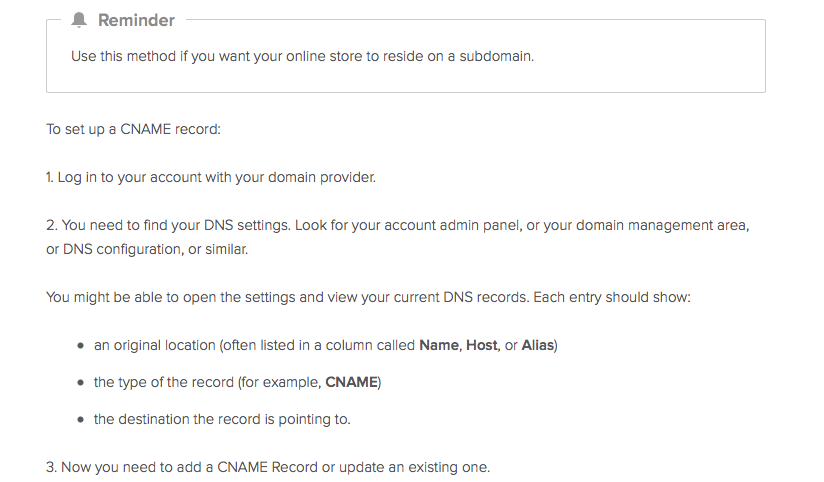The image size is (824, 482).
Task: Select step 1 about logging in
Action: [210, 177]
